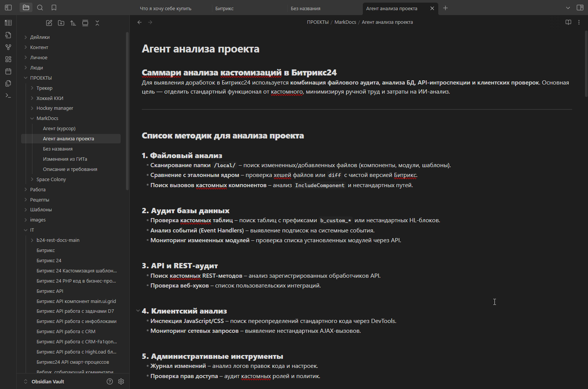The height and width of the screenshot is (389, 588).
Task: Open the bookmarks icon in the top bar
Action: pyautogui.click(x=53, y=7)
